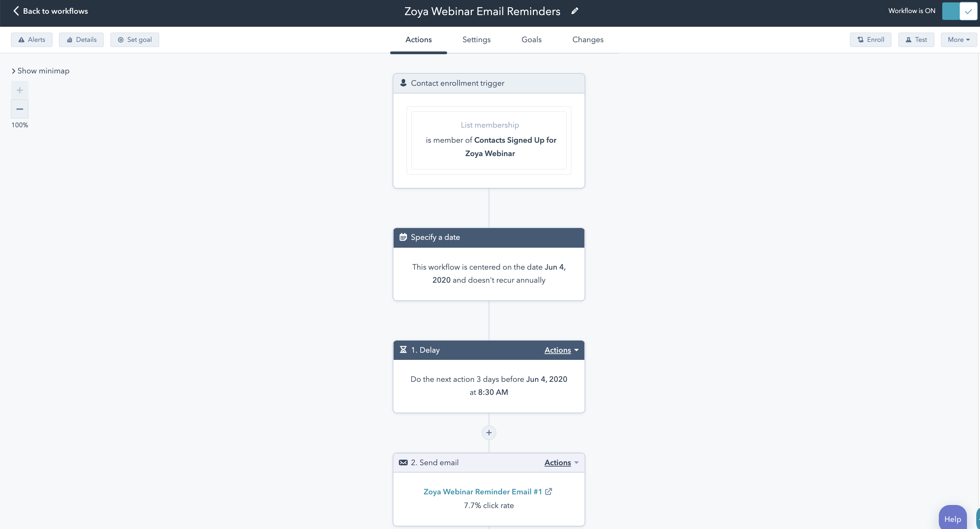Expand the More dropdown menu
This screenshot has height=529, width=980.
(x=958, y=40)
